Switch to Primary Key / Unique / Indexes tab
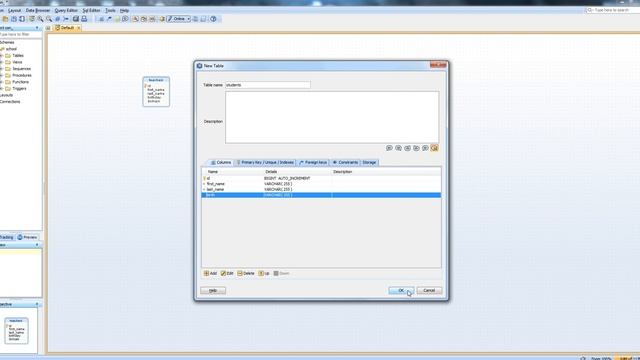Screen dimensions: 640x360 click(265, 162)
